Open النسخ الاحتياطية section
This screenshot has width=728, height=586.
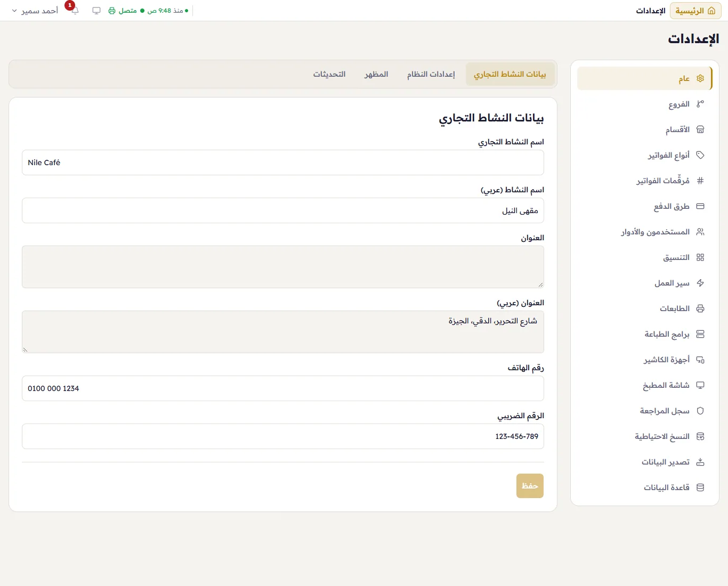coord(645,436)
